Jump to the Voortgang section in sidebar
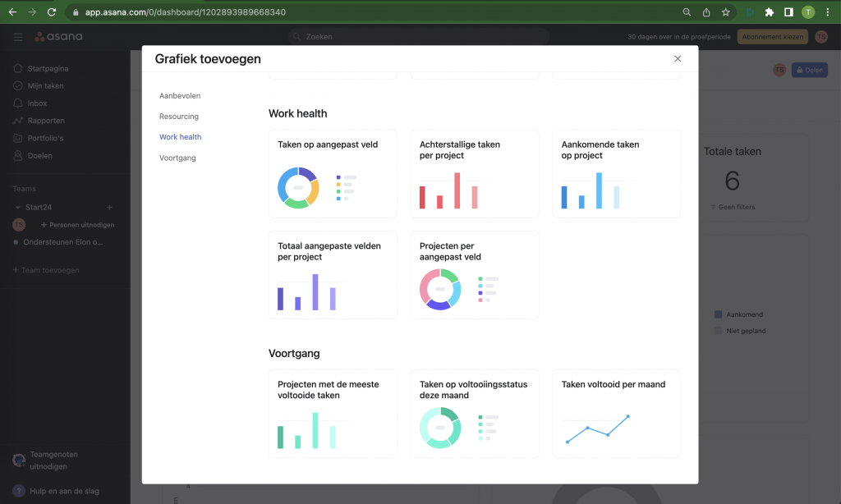841x504 pixels. pos(177,158)
